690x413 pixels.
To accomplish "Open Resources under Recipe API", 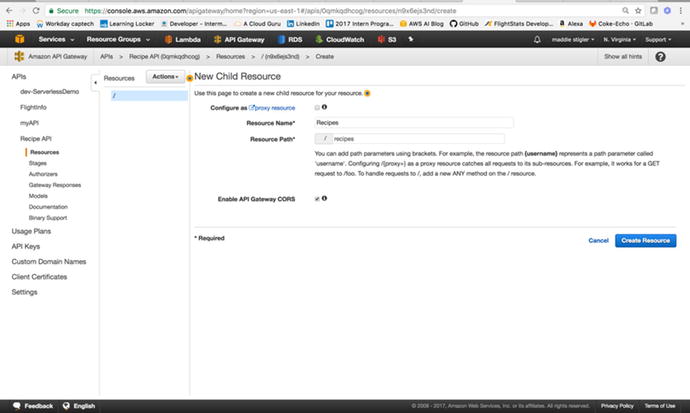I will click(x=44, y=152).
